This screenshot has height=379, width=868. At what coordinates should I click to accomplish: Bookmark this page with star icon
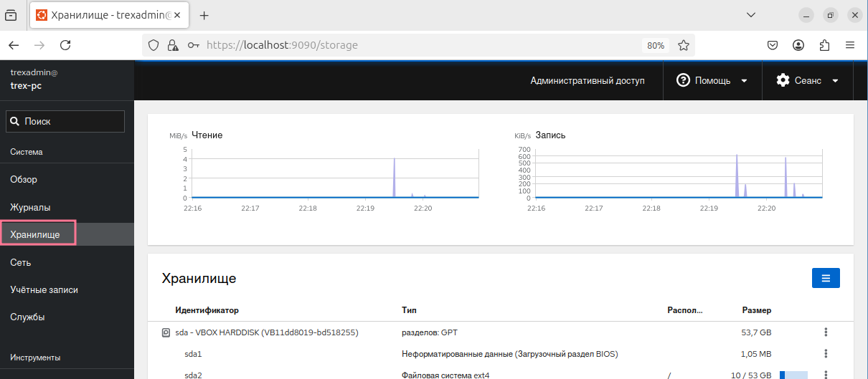(x=684, y=45)
